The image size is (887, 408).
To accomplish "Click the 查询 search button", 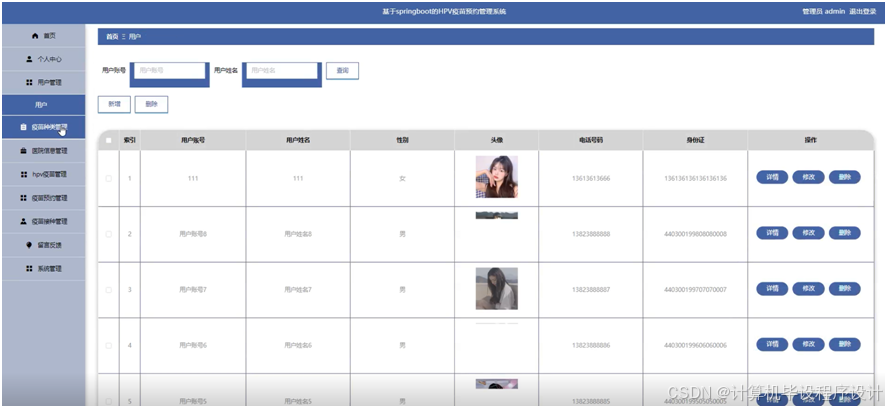I will pyautogui.click(x=342, y=71).
